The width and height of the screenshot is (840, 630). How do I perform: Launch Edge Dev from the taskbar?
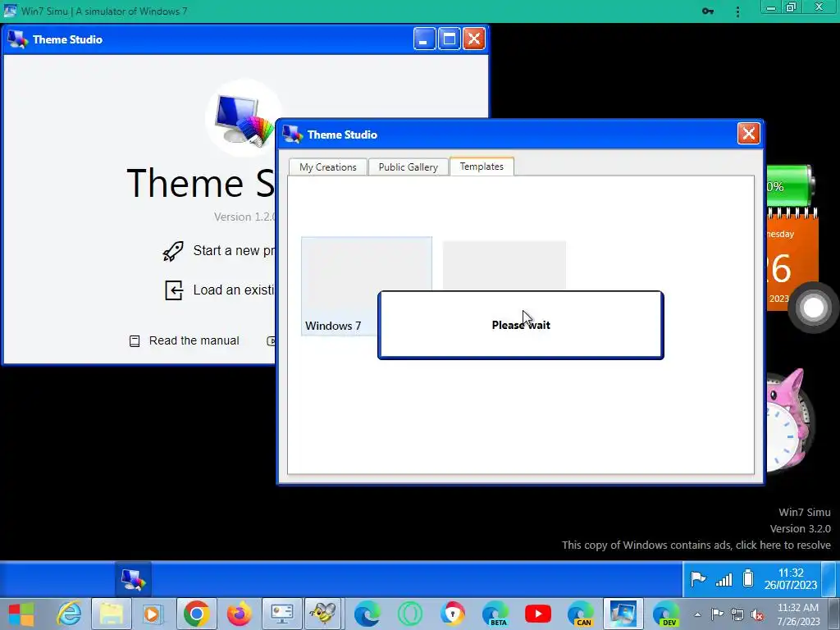click(666, 614)
